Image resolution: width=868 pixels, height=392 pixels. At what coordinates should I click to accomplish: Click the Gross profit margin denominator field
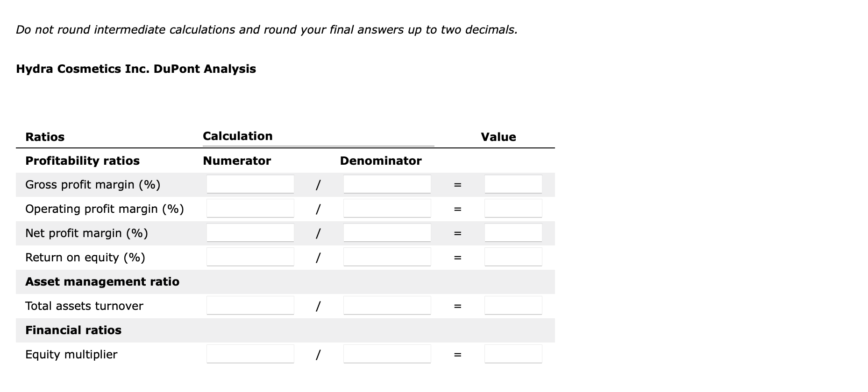pyautogui.click(x=386, y=184)
